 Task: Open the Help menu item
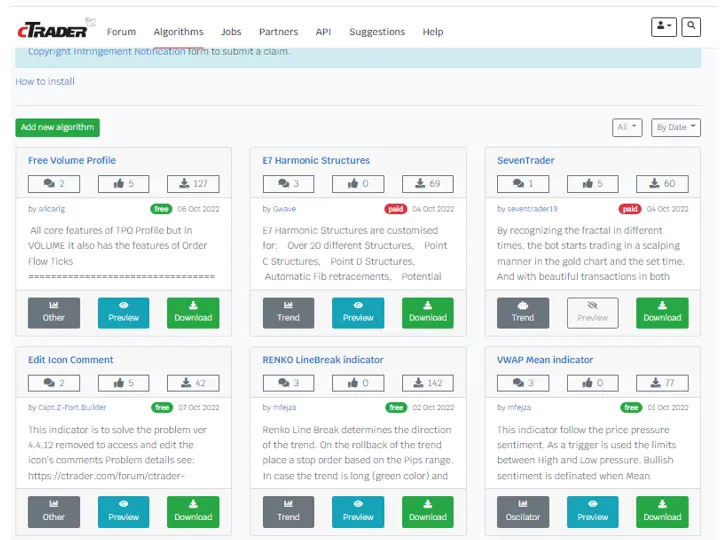click(433, 32)
